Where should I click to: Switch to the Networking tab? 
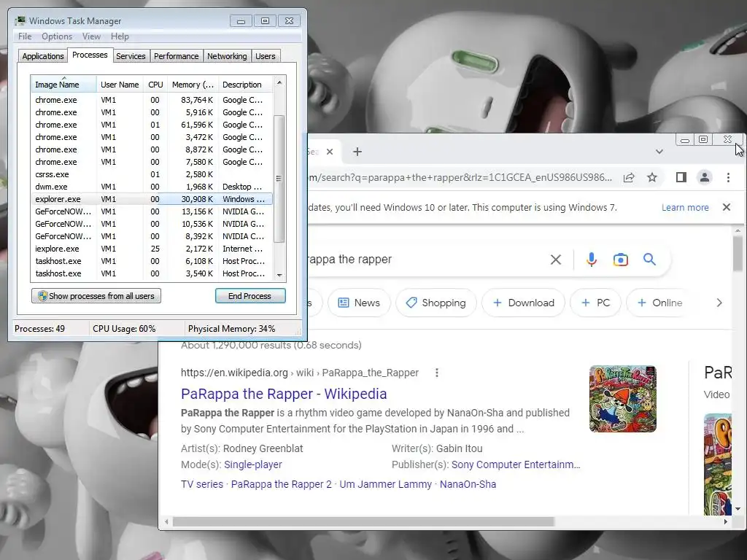click(227, 56)
